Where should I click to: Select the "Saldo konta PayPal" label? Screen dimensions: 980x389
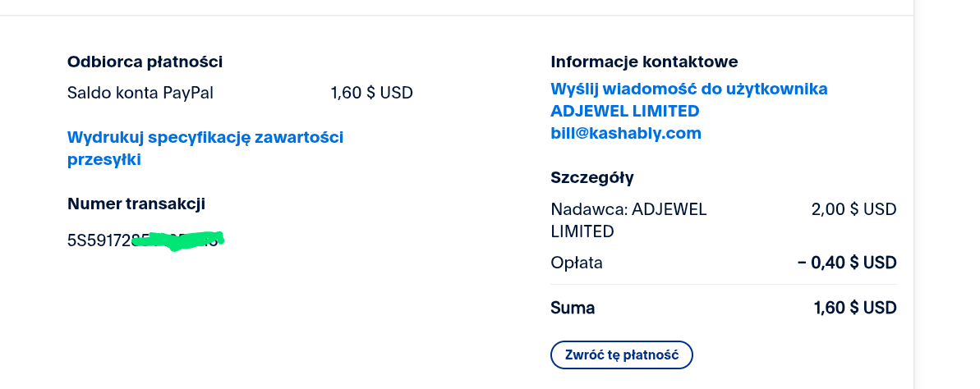tap(140, 93)
